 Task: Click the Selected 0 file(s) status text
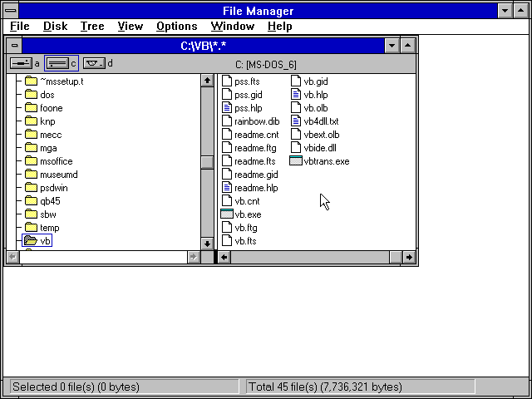(76, 387)
